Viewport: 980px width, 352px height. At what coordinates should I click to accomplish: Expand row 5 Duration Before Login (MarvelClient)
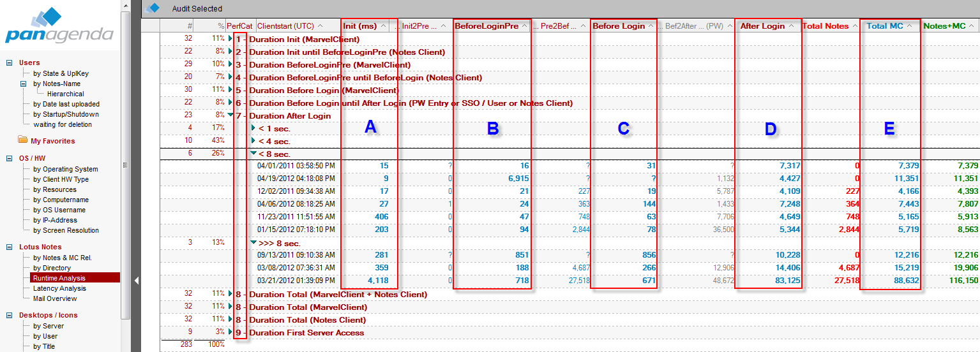(x=230, y=90)
